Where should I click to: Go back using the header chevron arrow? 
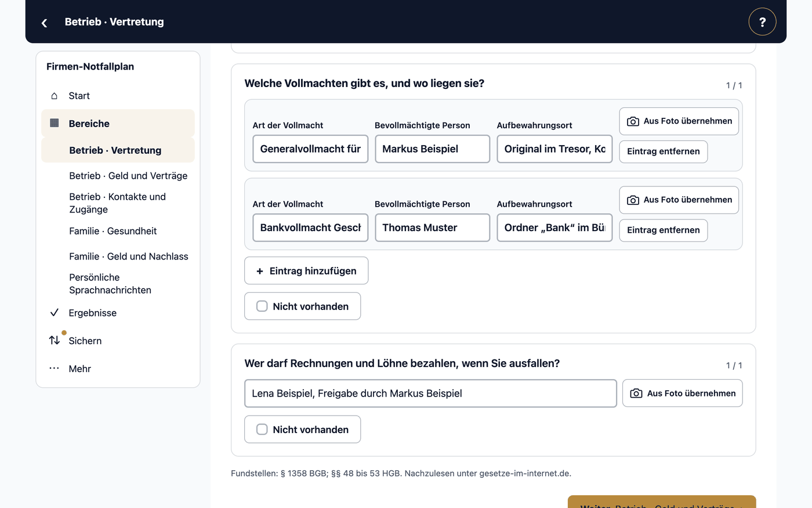tap(44, 23)
